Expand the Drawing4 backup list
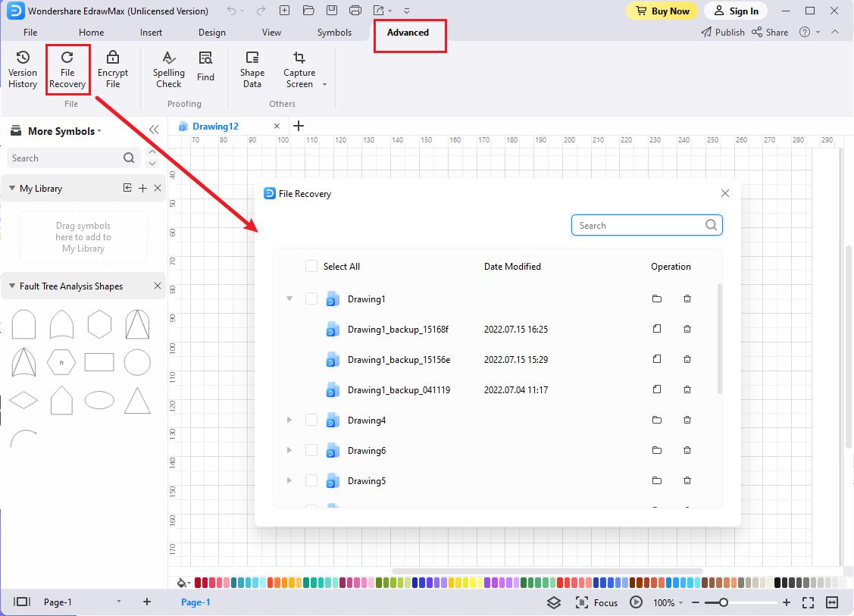 [289, 420]
